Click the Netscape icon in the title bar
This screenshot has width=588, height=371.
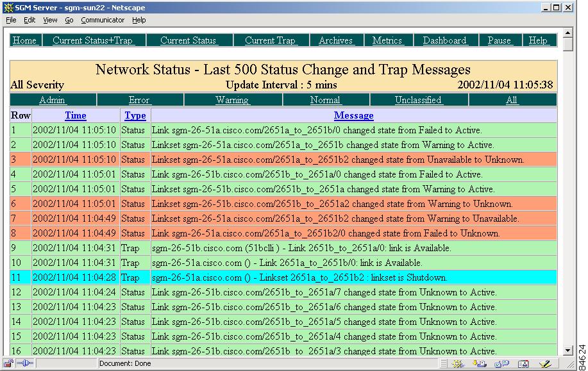(x=8, y=8)
